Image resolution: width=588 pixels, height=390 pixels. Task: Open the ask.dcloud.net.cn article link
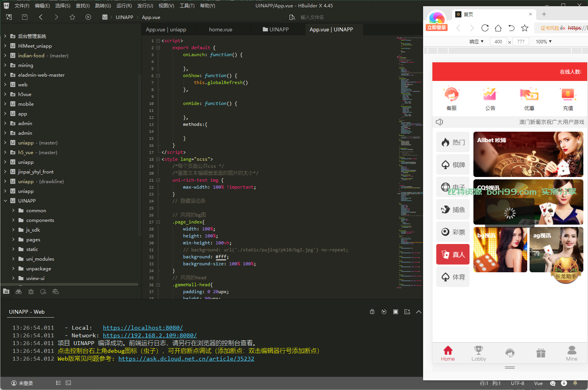click(186, 359)
